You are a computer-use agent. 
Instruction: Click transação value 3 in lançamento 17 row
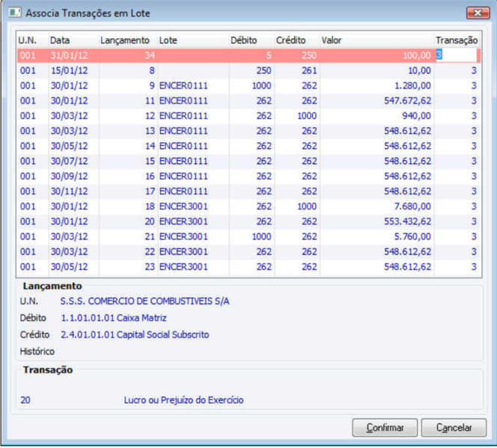pyautogui.click(x=474, y=191)
